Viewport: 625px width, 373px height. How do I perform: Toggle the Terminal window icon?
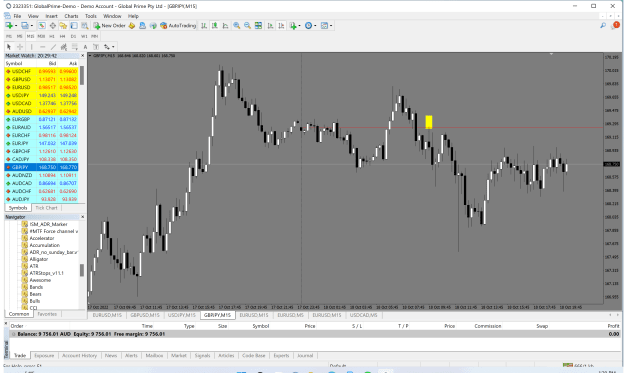74,26
